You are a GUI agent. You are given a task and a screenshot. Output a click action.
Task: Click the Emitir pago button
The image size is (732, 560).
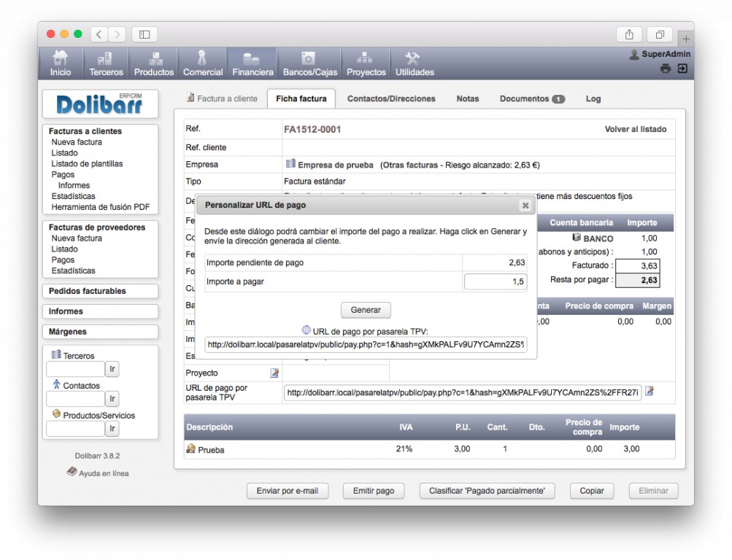(373, 491)
